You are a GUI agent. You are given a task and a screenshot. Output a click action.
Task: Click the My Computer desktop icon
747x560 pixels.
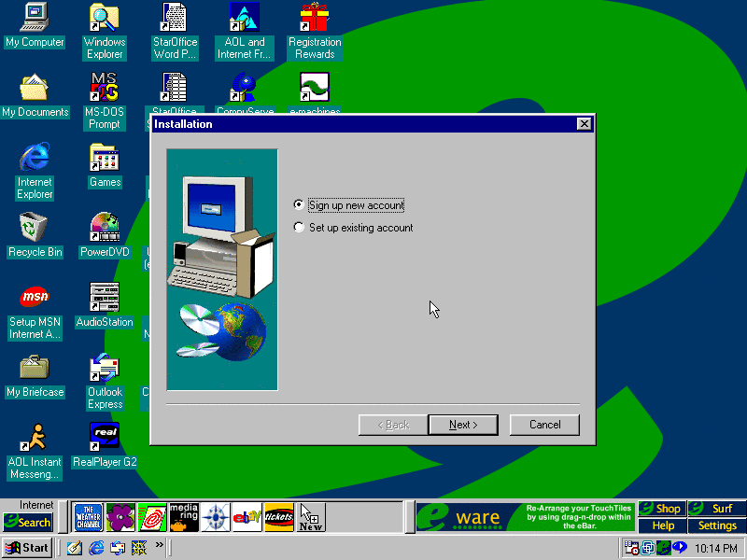pos(35,25)
